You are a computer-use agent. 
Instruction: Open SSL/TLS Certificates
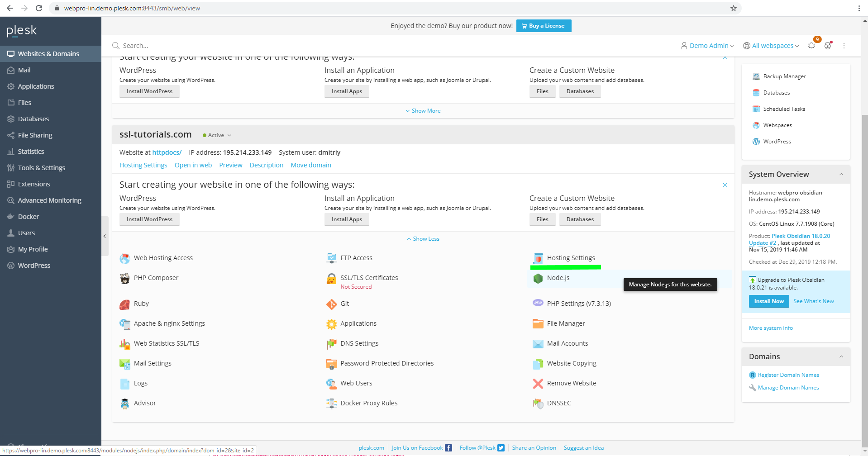tap(369, 278)
